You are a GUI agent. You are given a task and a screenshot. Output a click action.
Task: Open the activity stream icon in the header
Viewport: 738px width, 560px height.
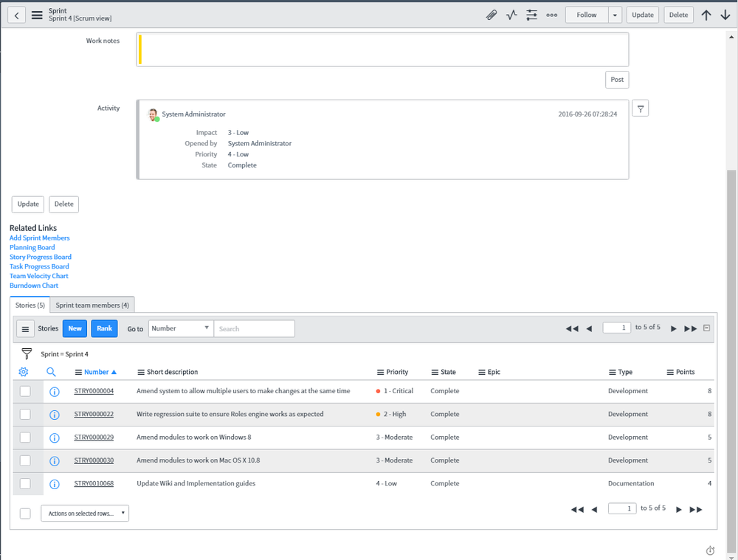[511, 15]
